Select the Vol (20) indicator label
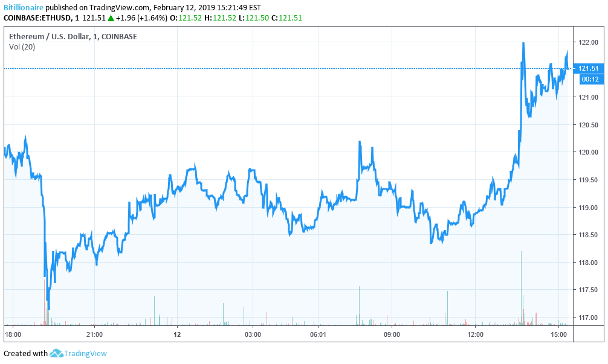Screen dimensions: 608x364 point(22,46)
